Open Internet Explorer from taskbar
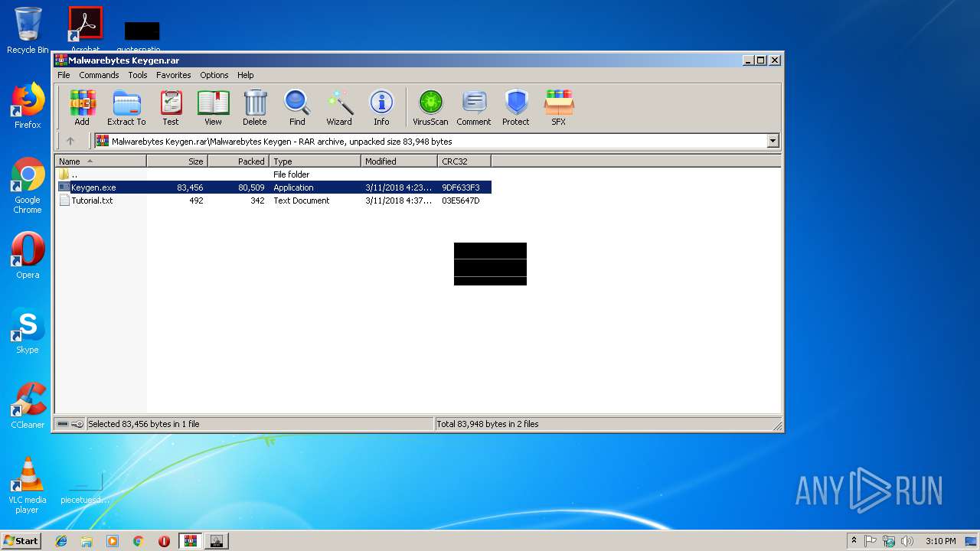The width and height of the screenshot is (980, 551). point(61,541)
